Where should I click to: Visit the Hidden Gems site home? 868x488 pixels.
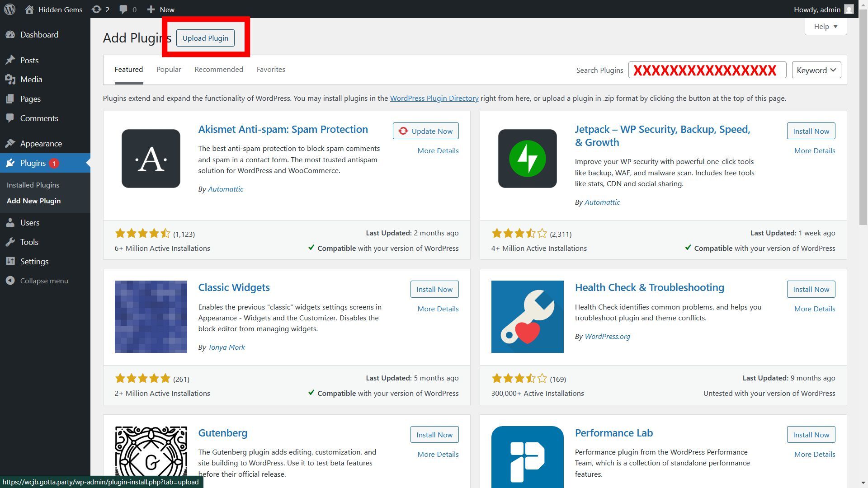pos(53,9)
